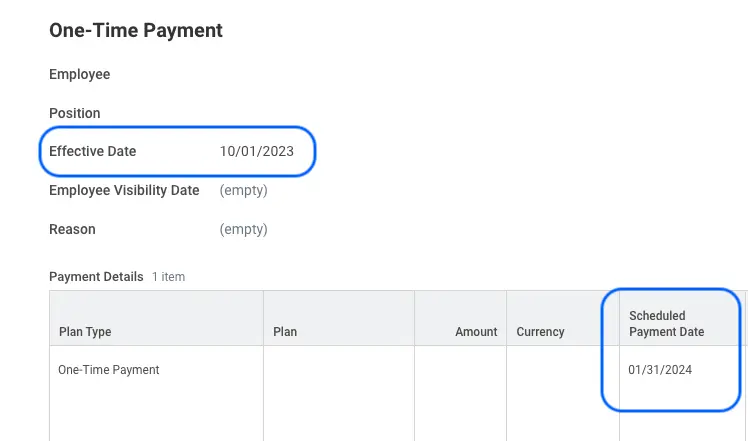
Task: Click the Scheduled Payment Date column header
Action: pyautogui.click(x=666, y=323)
